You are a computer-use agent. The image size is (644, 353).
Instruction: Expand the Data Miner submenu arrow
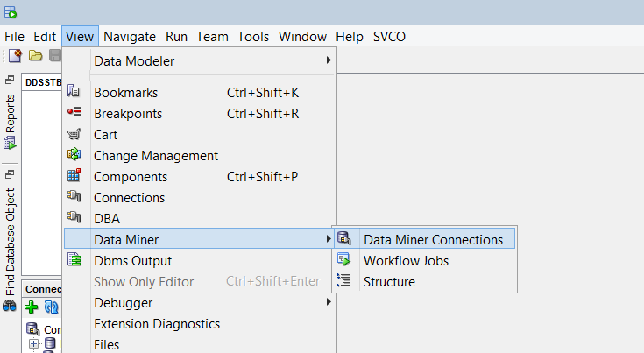click(329, 239)
